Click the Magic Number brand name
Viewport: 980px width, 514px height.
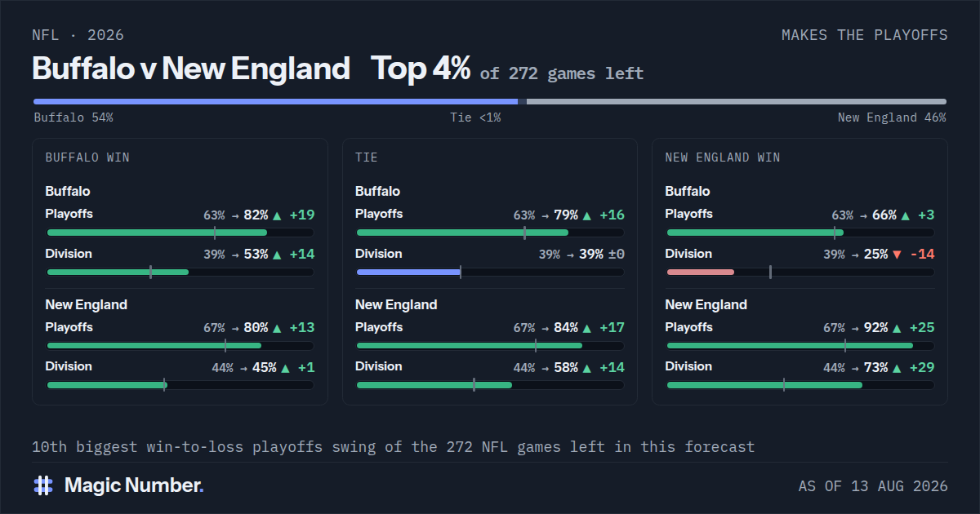(134, 485)
